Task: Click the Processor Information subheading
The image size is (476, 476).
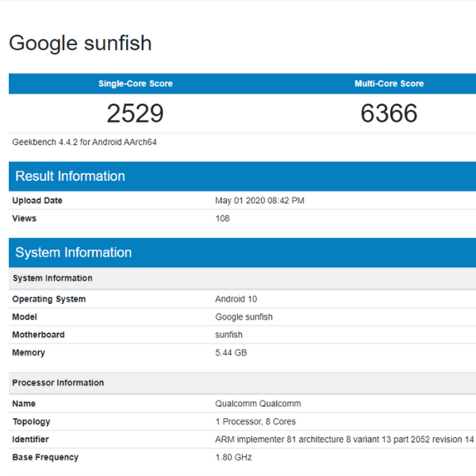Action: click(58, 382)
